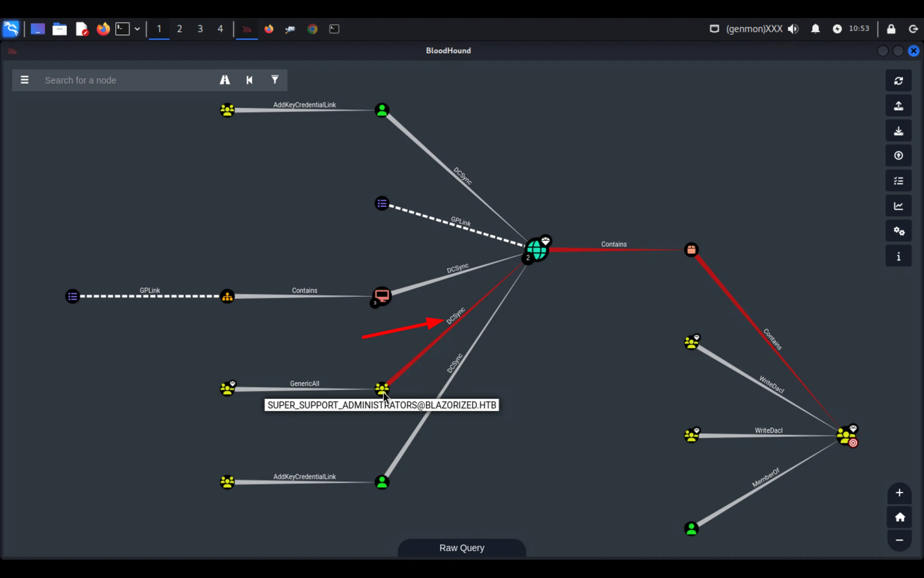Click the Export Graph upload-tray icon

pos(898,106)
